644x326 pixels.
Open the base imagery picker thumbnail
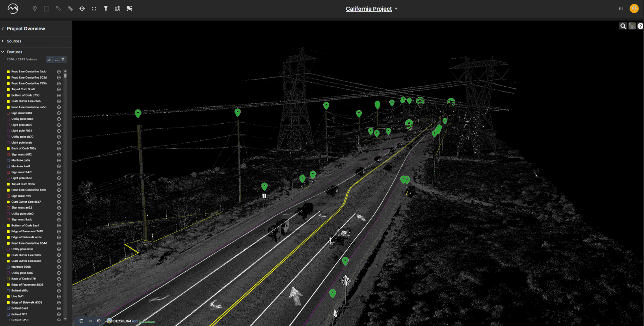point(632,26)
